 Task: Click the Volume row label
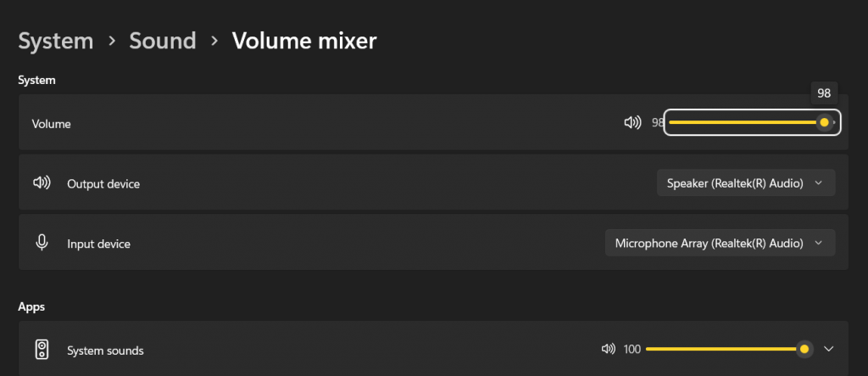(51, 124)
